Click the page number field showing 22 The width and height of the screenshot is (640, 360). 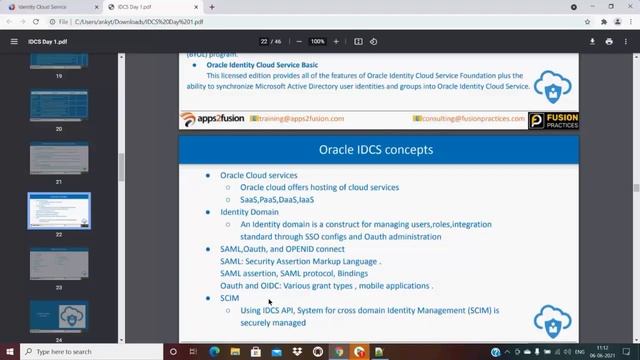[264, 42]
